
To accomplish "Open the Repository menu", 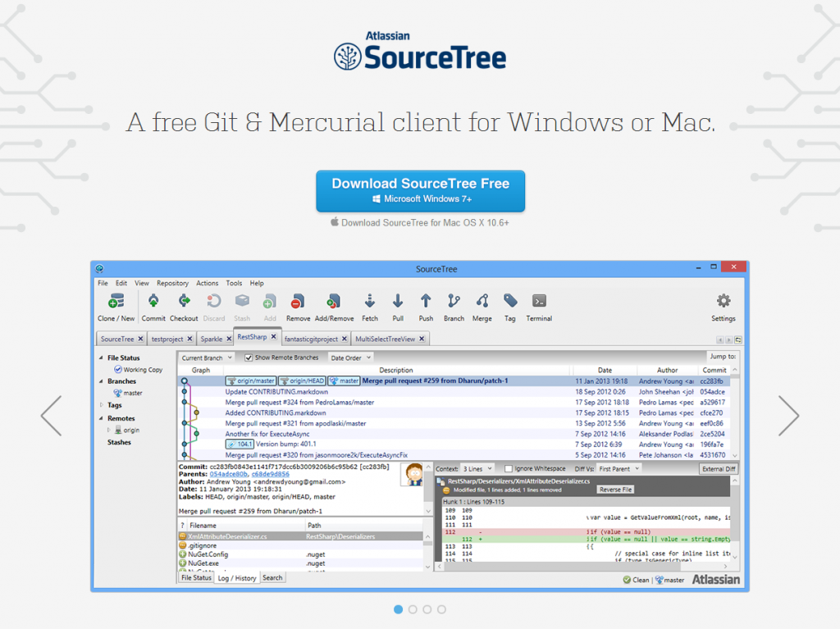I will click(x=172, y=282).
